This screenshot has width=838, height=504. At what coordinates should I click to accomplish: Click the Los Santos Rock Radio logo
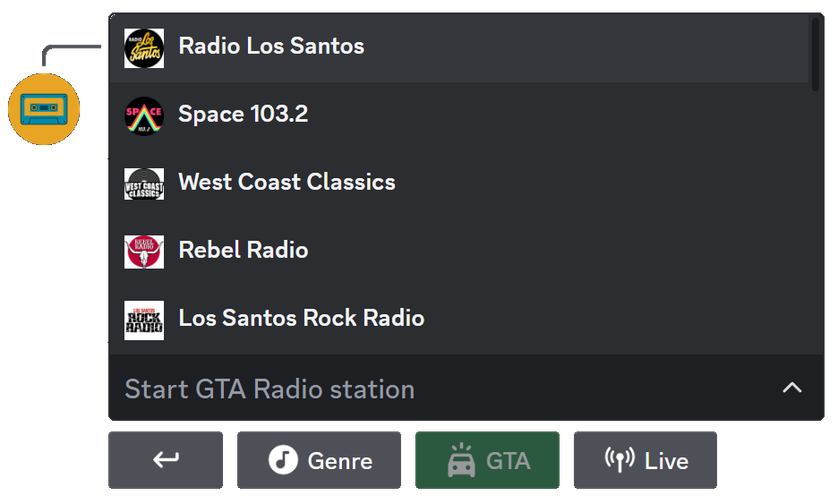point(144,320)
